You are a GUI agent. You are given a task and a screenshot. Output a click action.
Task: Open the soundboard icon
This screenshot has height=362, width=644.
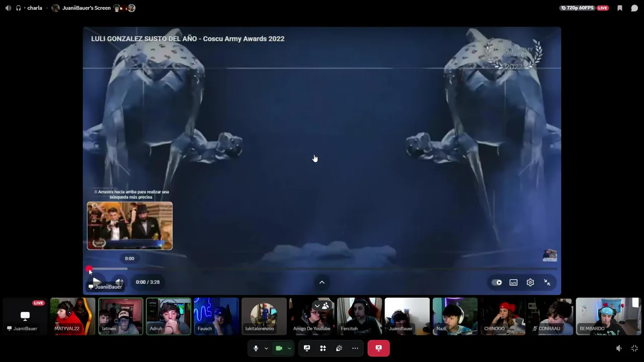pyautogui.click(x=339, y=348)
